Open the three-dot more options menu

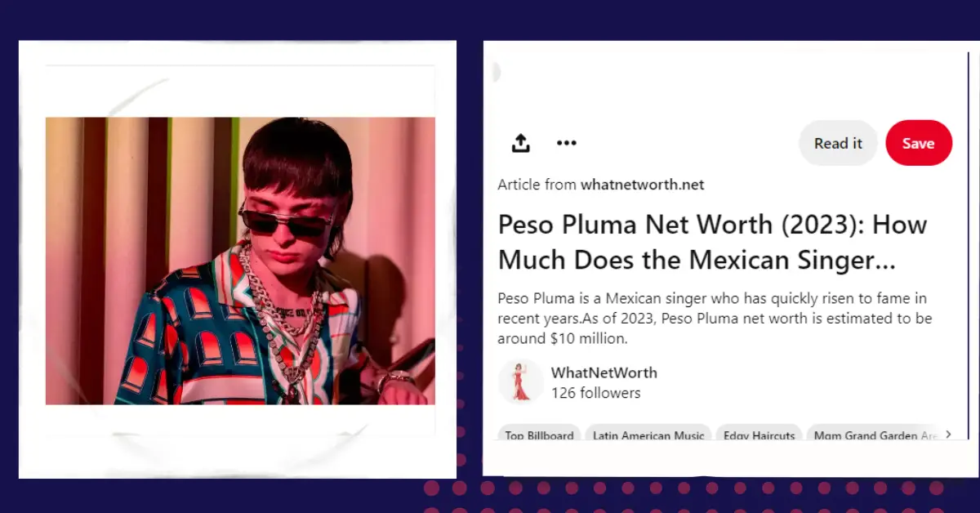(x=566, y=143)
